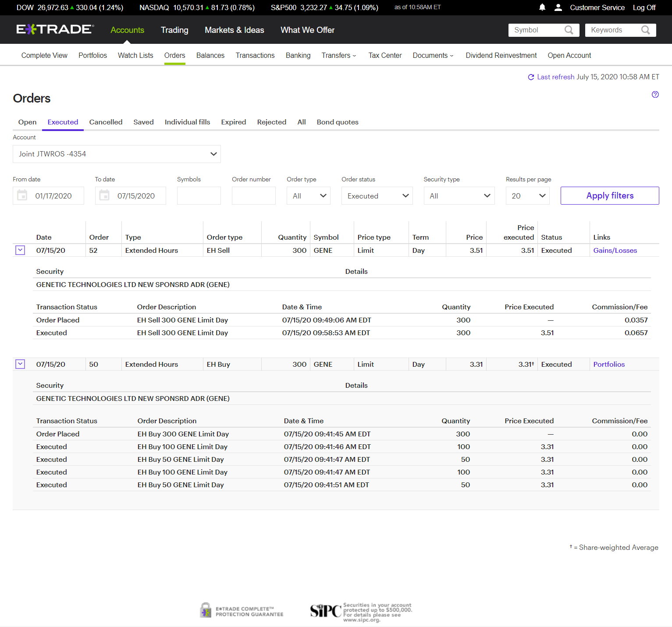This screenshot has width=672, height=627.
Task: Select the Individual fills tab
Action: pyautogui.click(x=187, y=122)
